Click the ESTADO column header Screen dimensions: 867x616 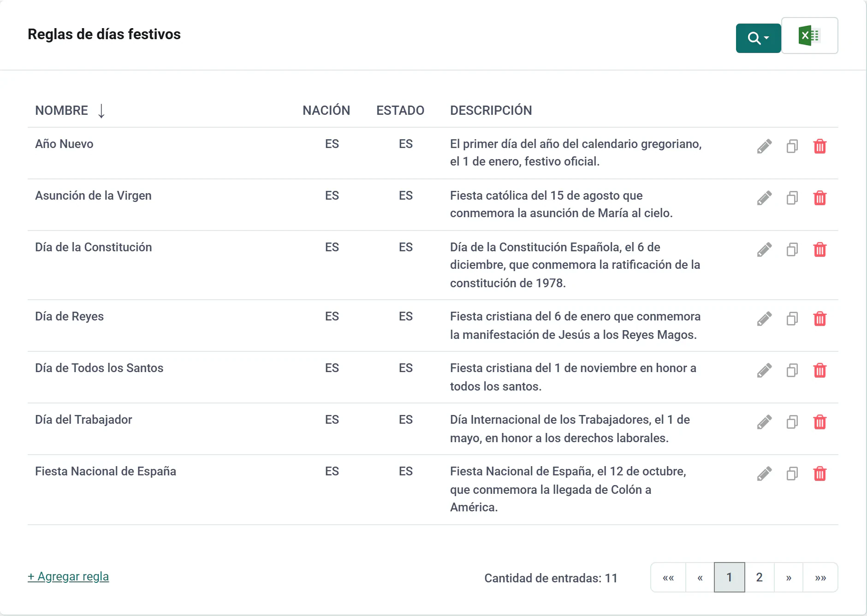(400, 111)
